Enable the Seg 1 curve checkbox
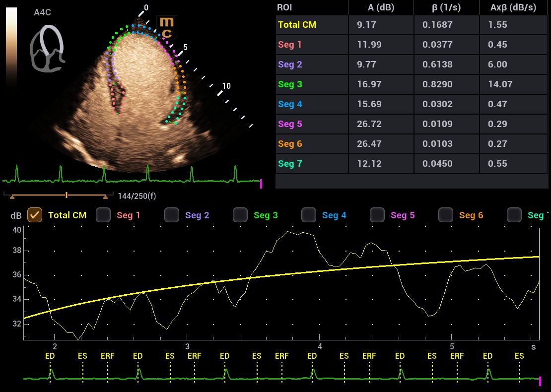The image size is (551, 392). point(103,215)
